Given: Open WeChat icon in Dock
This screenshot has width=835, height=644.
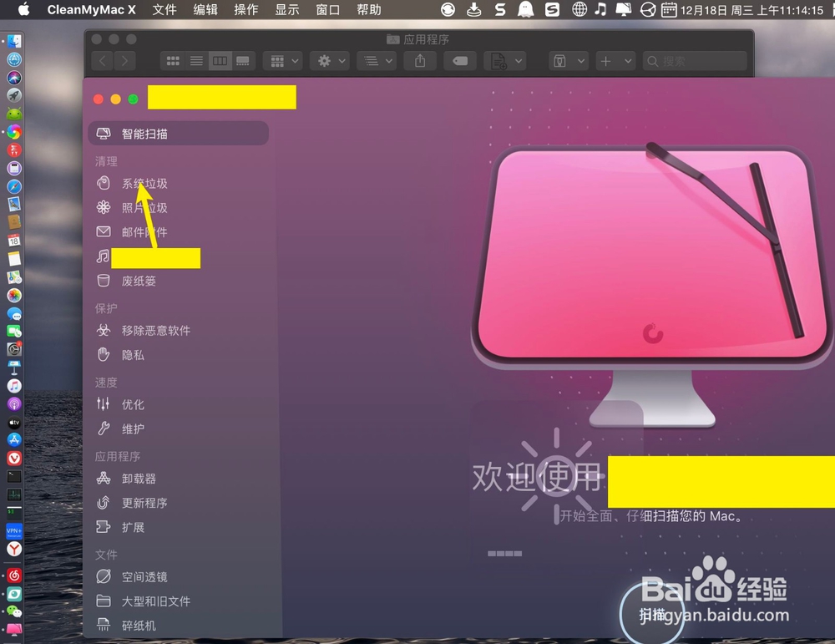Looking at the screenshot, I should tap(14, 611).
